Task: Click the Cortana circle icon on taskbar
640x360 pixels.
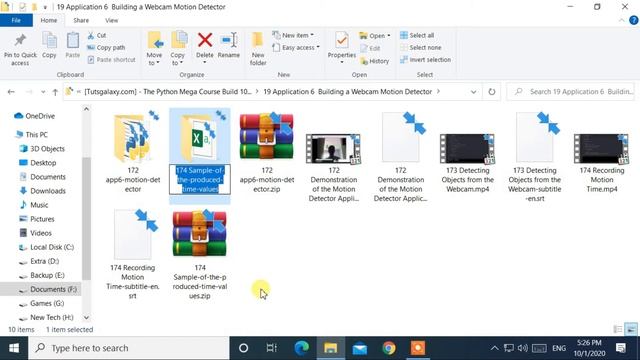Action: click(244, 348)
